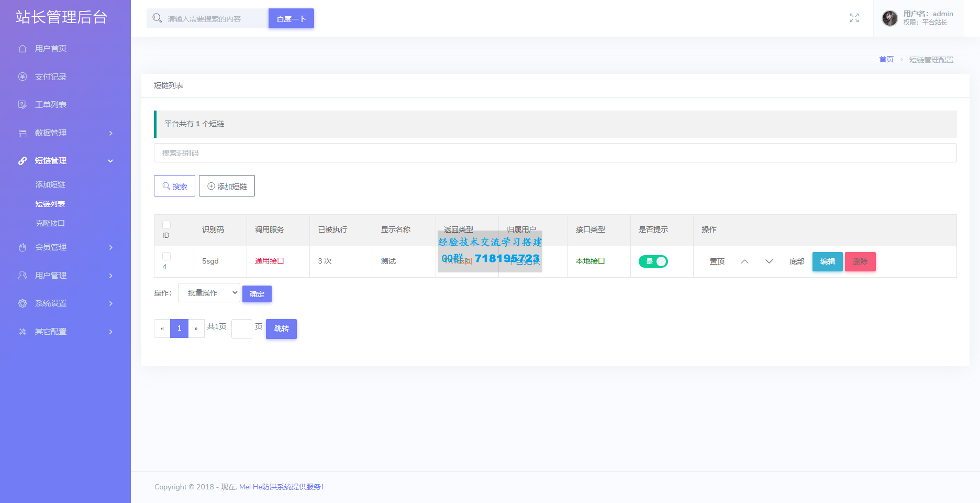Image resolution: width=980 pixels, height=503 pixels.
Task: Click the home icon for 用户首页
Action: click(23, 49)
